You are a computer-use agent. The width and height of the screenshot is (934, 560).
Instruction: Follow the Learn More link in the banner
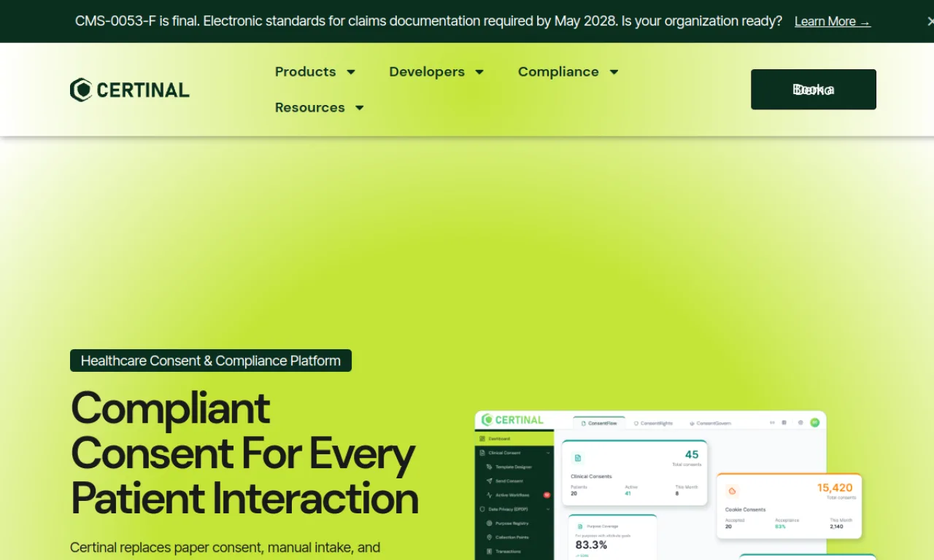tap(833, 21)
